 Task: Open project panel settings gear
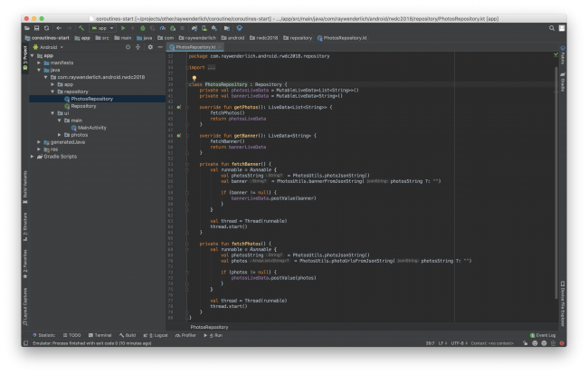pos(150,47)
